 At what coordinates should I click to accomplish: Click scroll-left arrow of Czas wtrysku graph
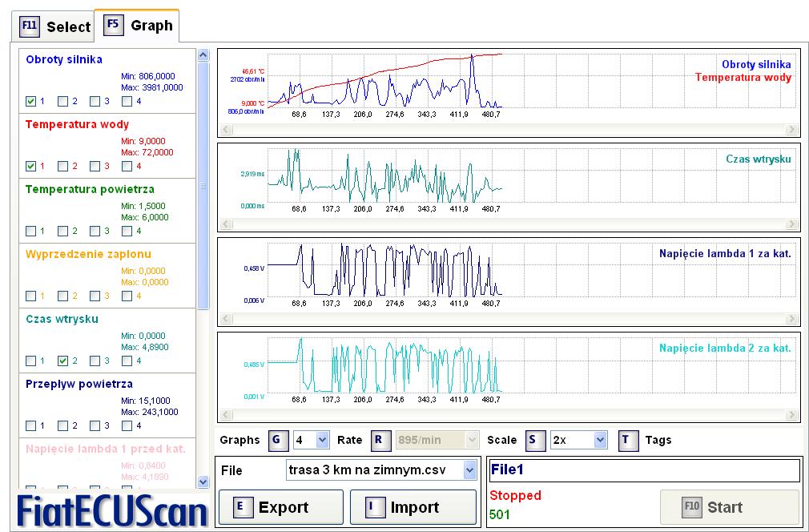(225, 224)
